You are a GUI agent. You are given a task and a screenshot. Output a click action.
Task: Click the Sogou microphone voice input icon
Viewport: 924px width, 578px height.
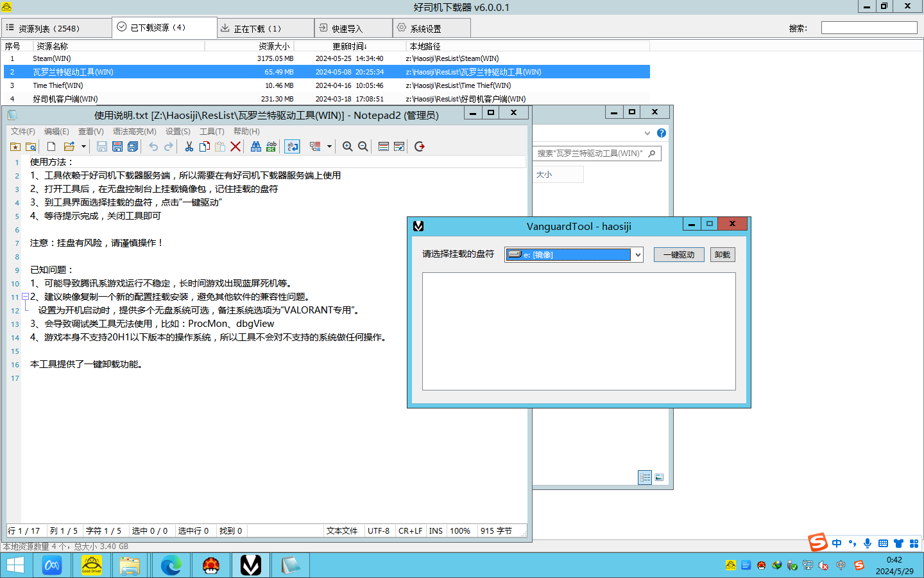[868, 543]
